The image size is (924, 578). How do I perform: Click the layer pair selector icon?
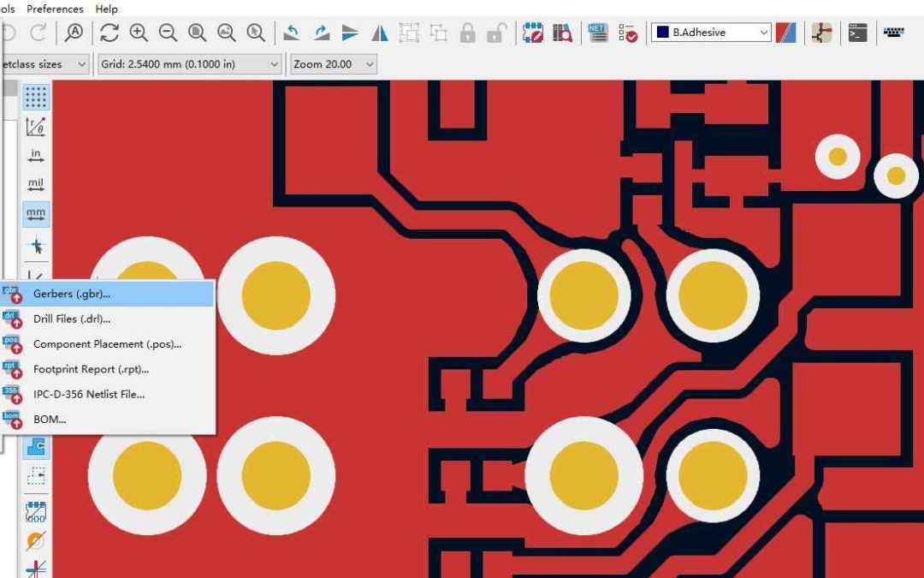pyautogui.click(x=785, y=33)
